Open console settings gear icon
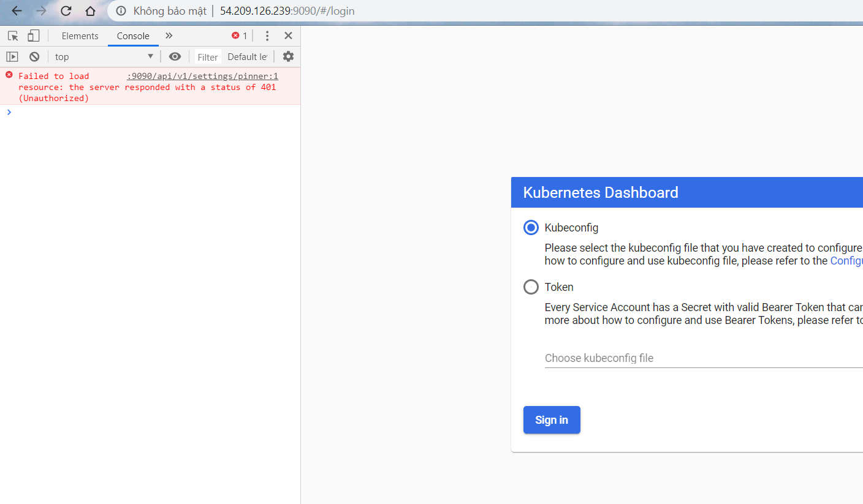This screenshot has width=863, height=504. point(288,56)
